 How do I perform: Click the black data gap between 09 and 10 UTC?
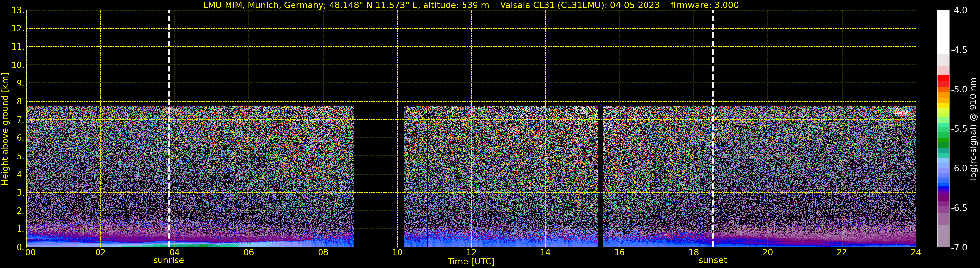tap(379, 177)
